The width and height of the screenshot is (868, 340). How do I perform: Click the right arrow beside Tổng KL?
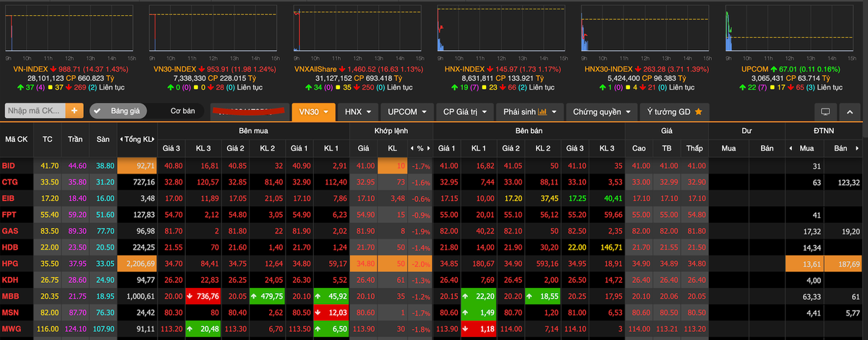(x=154, y=139)
